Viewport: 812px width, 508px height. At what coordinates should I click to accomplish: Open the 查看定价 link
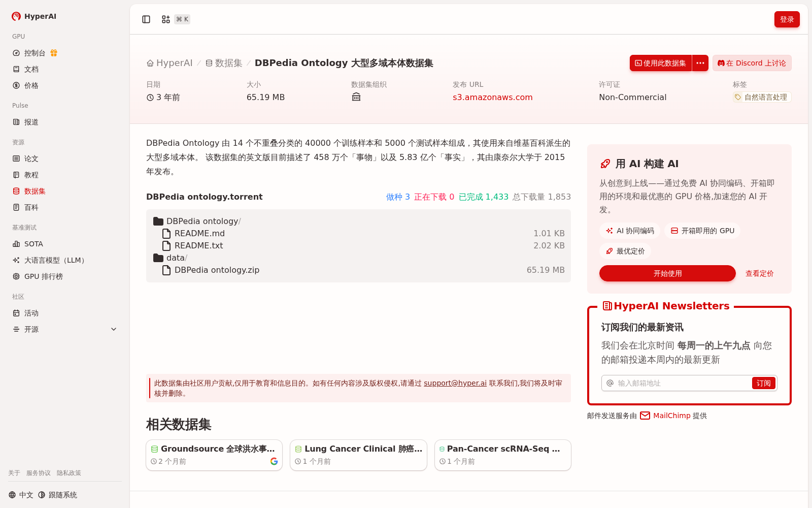759,273
